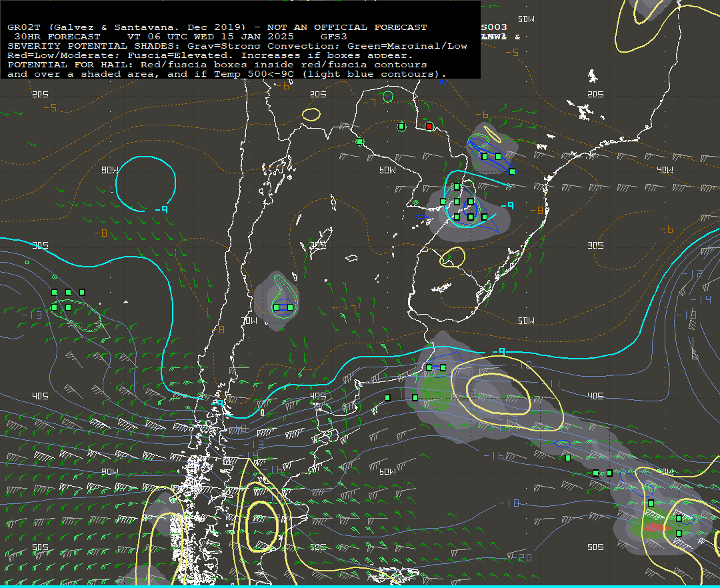The image size is (720, 588).
Task: Select the '30HR FORECAST' label
Action: tap(57, 37)
